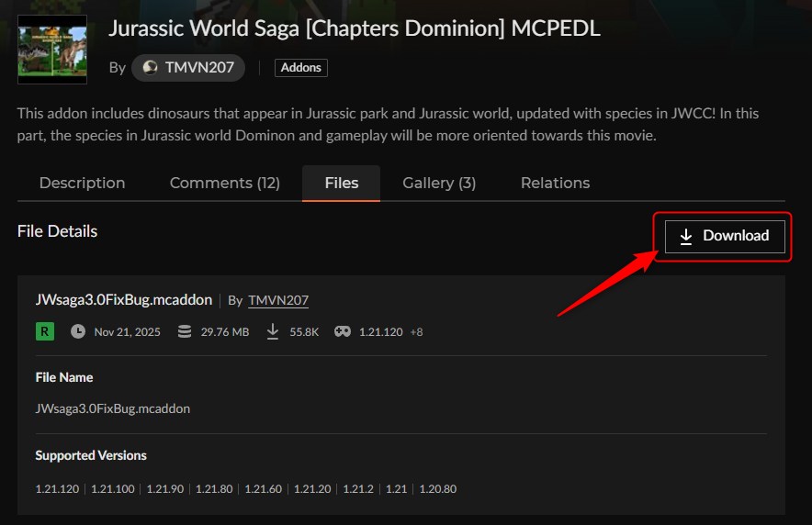Open the Gallery (3) tab
812x525 pixels.
click(x=439, y=183)
